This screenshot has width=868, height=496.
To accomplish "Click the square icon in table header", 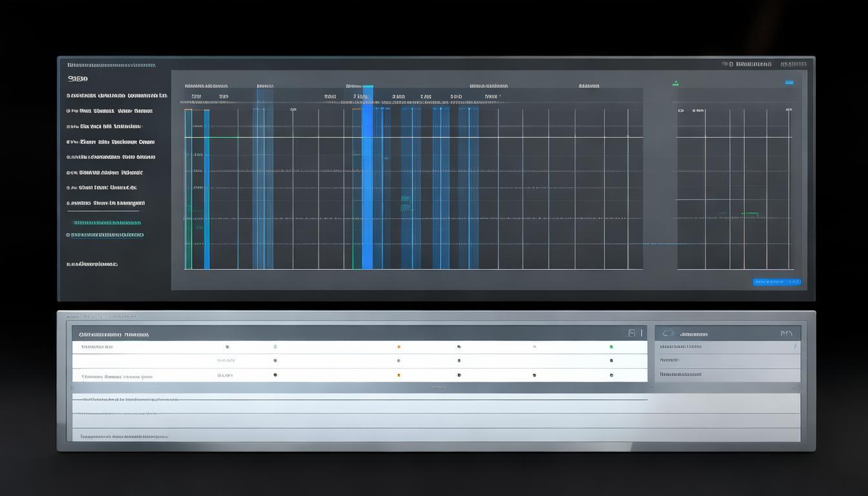I will click(632, 333).
